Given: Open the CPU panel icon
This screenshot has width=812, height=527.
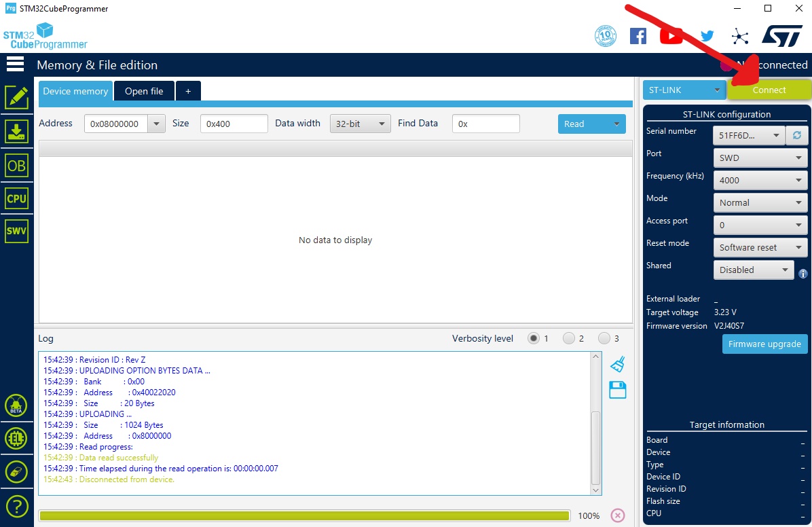Looking at the screenshot, I should [16, 198].
